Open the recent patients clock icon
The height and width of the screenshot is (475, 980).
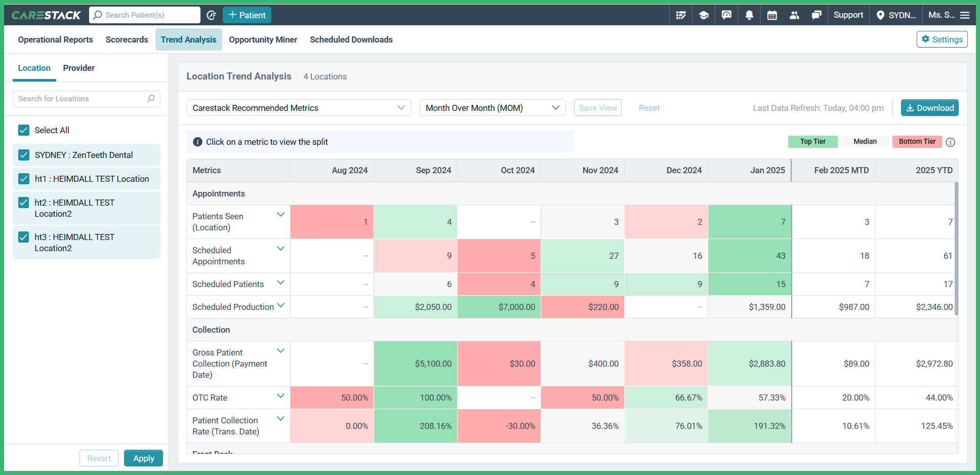coord(212,15)
